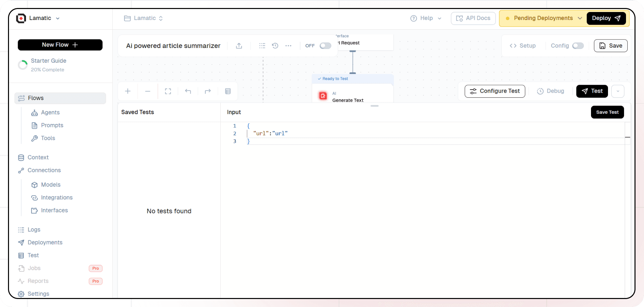Viewport: 644px width, 307px height.
Task: Toggle the Debug option
Action: (551, 91)
